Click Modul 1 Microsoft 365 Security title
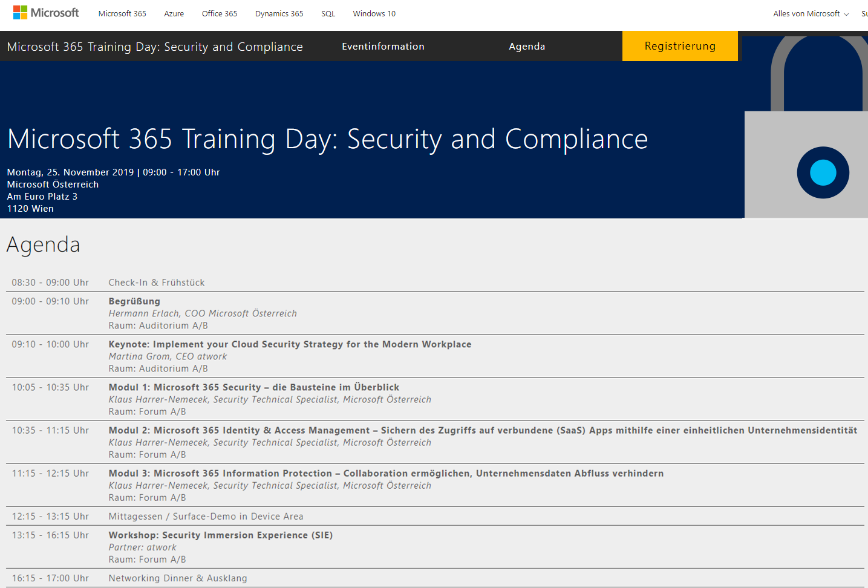The width and height of the screenshot is (868, 588). 253,387
